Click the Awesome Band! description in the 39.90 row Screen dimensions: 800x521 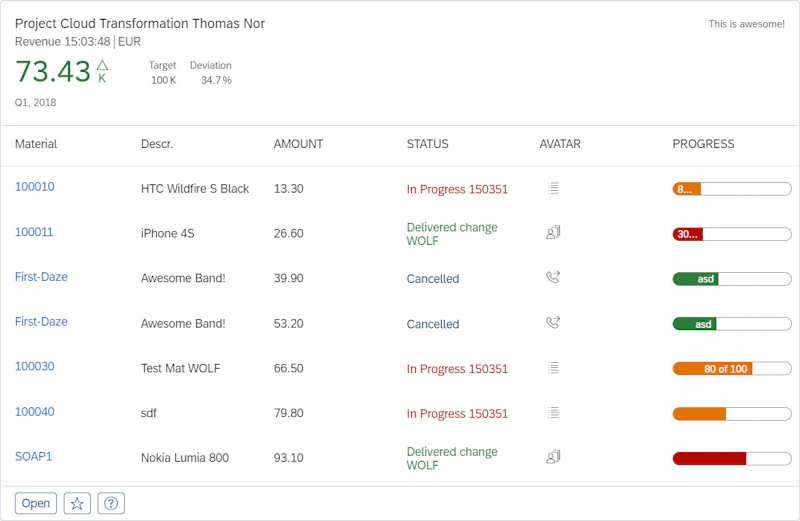point(183,278)
